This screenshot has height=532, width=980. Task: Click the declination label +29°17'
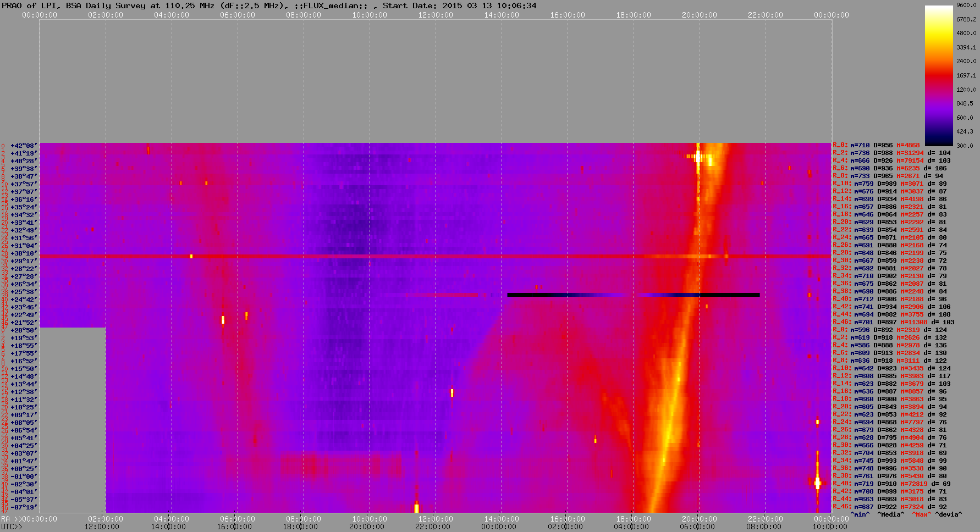pos(24,261)
